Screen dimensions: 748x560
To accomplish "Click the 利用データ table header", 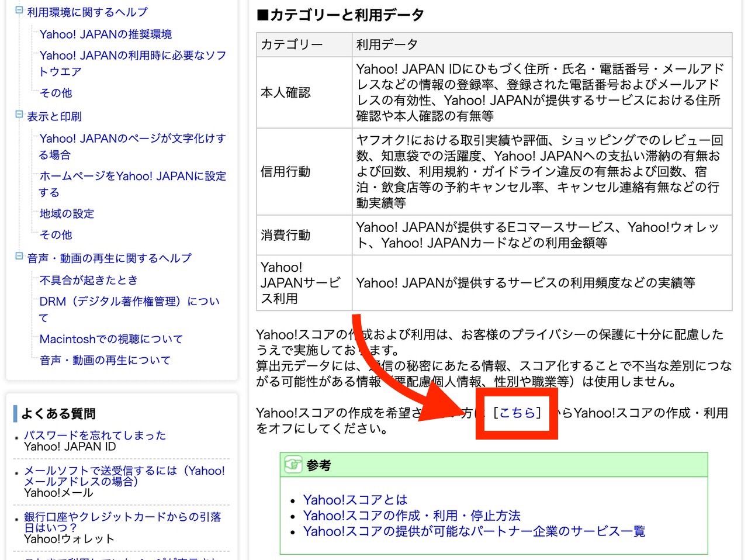I will 542,44.
